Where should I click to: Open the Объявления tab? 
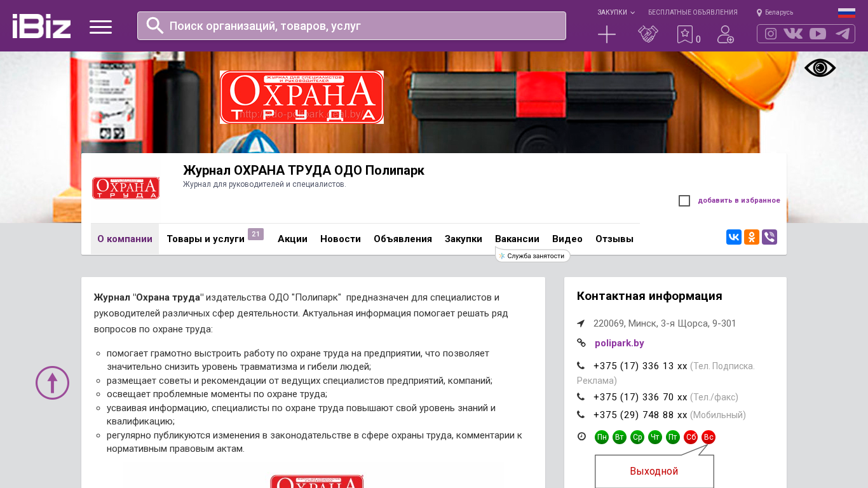coord(403,239)
